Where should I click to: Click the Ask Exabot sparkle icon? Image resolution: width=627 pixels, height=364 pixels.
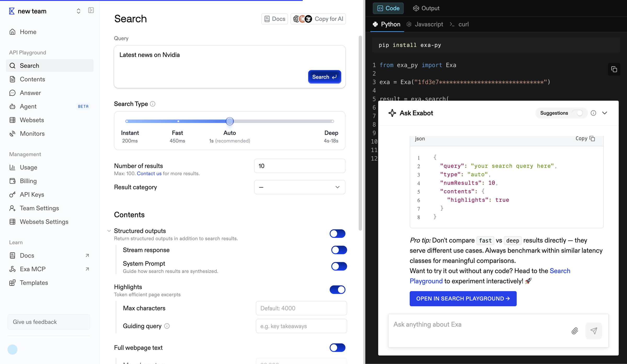[x=392, y=113]
